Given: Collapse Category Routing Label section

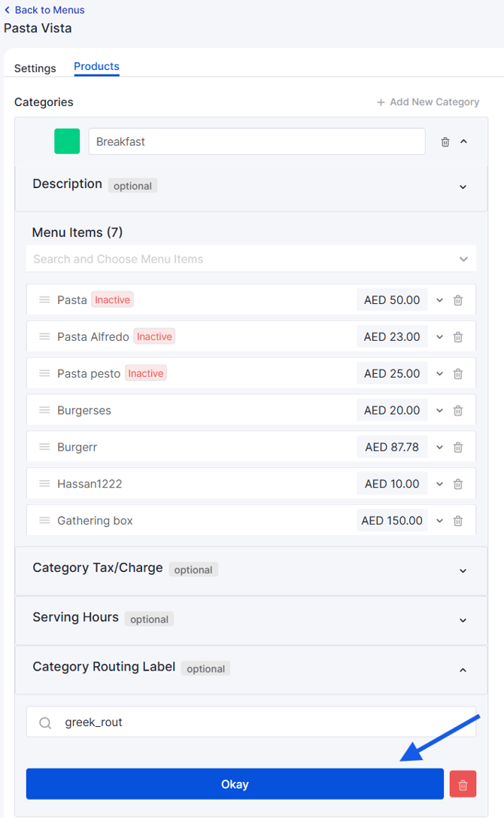Looking at the screenshot, I should (463, 670).
